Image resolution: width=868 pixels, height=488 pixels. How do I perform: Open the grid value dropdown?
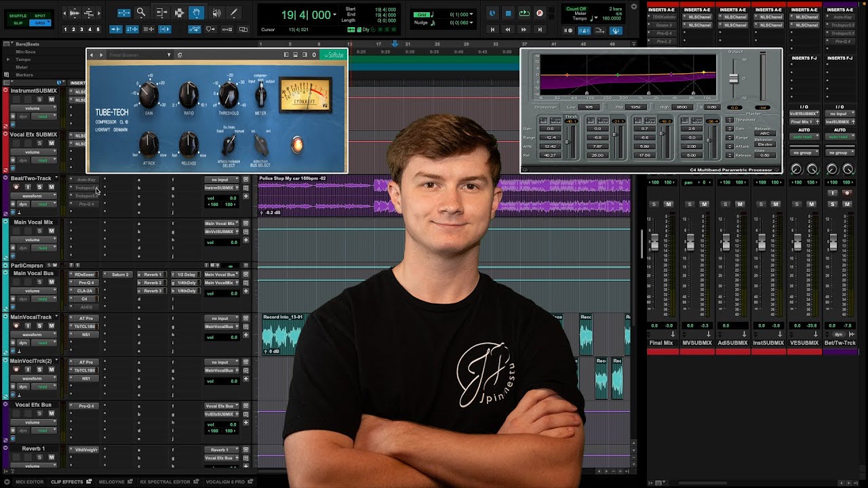(471, 14)
